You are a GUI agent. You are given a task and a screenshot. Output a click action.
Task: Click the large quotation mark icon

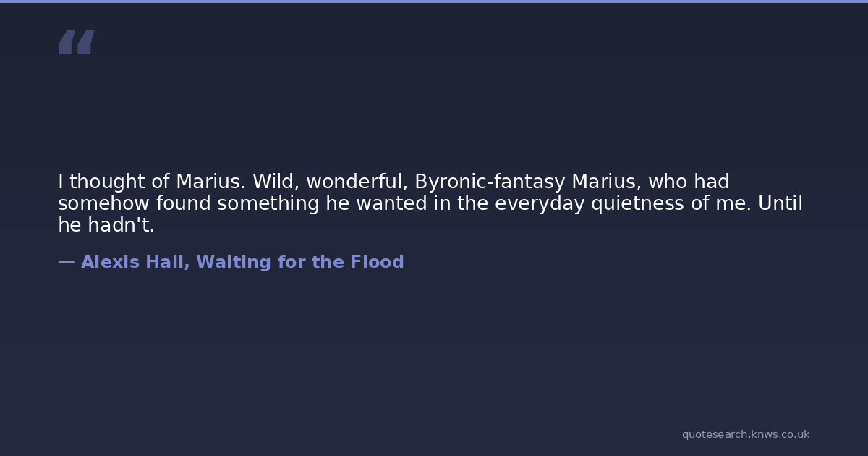(x=76, y=42)
